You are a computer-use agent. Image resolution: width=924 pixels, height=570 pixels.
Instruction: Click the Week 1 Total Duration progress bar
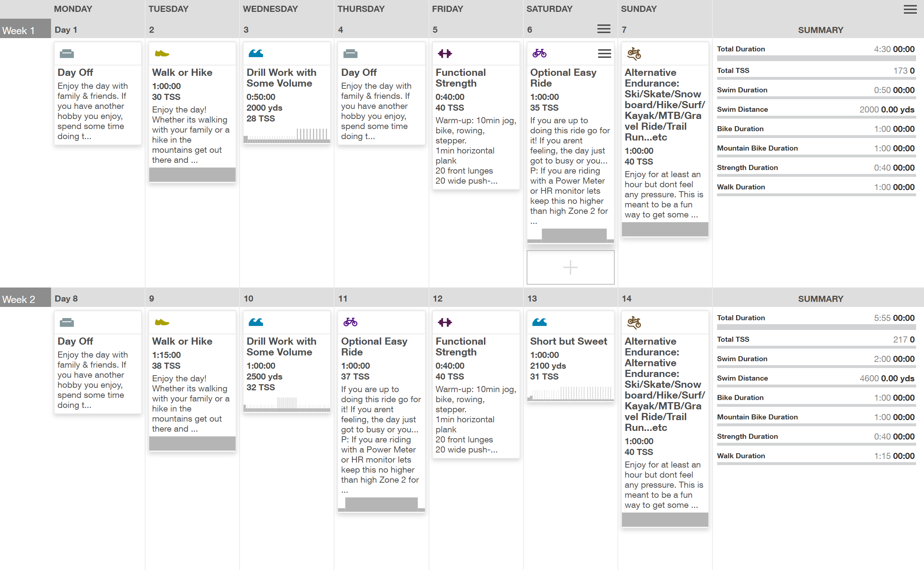pyautogui.click(x=816, y=59)
